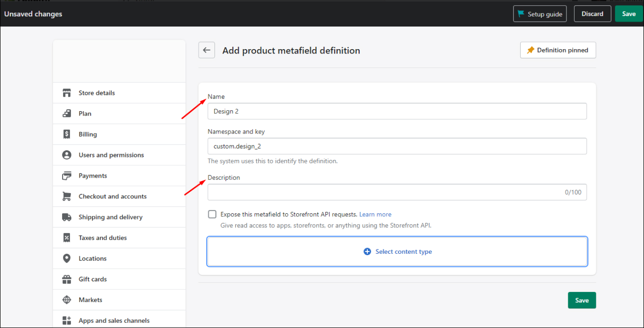Go to Plan settings
The width and height of the screenshot is (644, 328).
[119, 114]
